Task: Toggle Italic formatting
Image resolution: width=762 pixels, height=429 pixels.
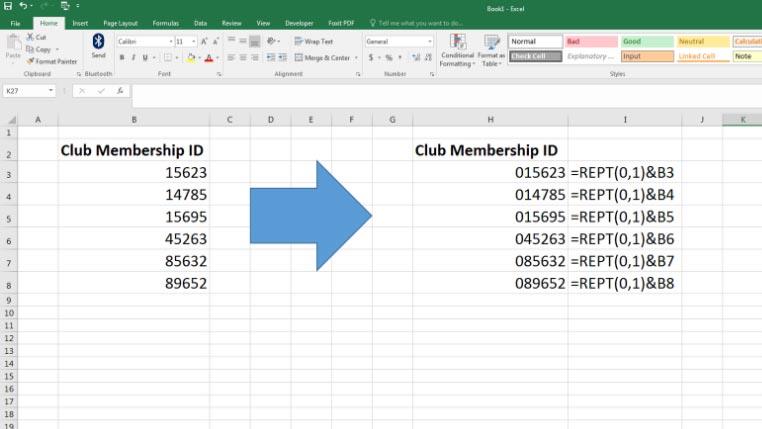Action: pos(133,58)
